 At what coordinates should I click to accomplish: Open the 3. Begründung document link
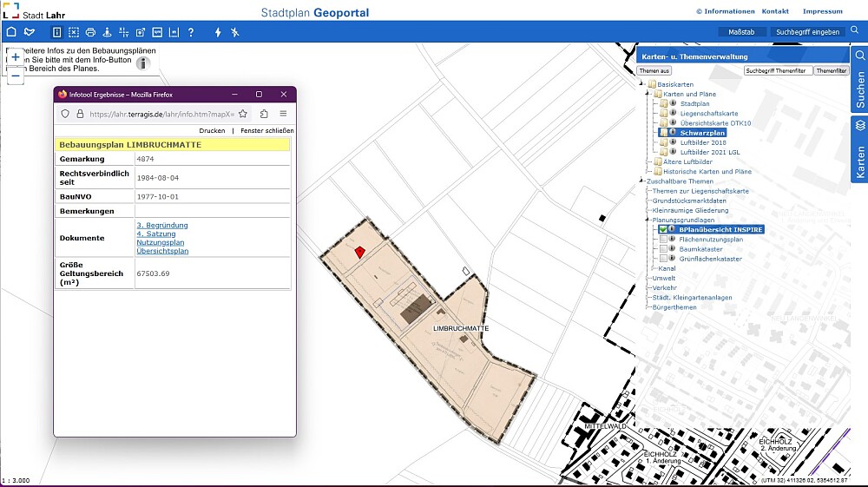(x=161, y=225)
